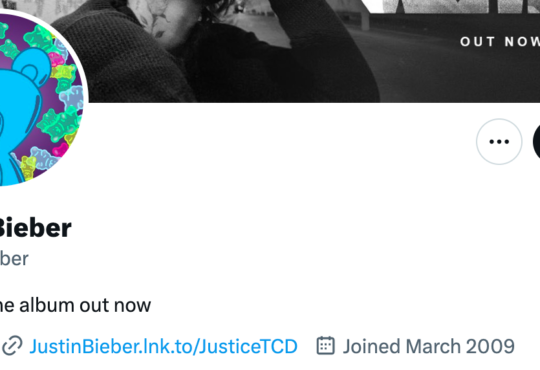Screen dimensions: 540x370
Task: Click the partially visible black Follow button
Action: [536, 142]
